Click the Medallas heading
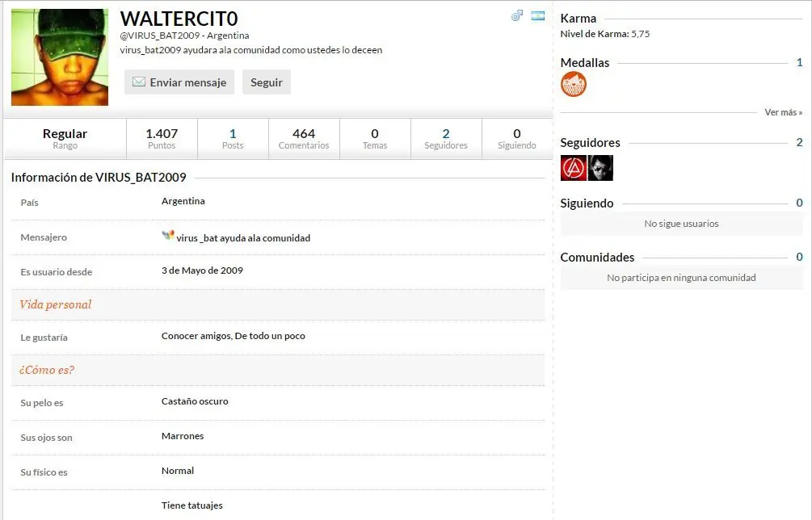Screen dimensions: 812x520 point(585,63)
